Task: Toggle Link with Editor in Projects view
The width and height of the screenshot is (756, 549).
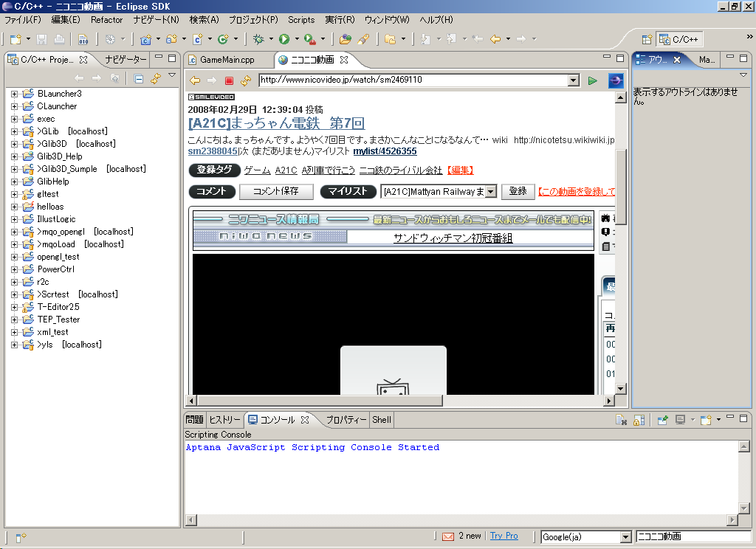Action: click(156, 78)
